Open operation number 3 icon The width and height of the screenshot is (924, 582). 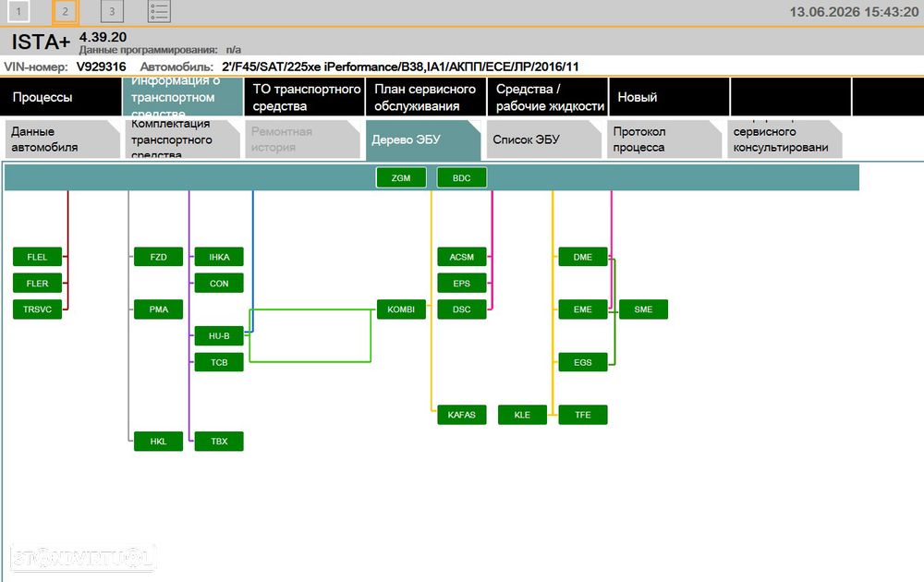click(x=112, y=11)
